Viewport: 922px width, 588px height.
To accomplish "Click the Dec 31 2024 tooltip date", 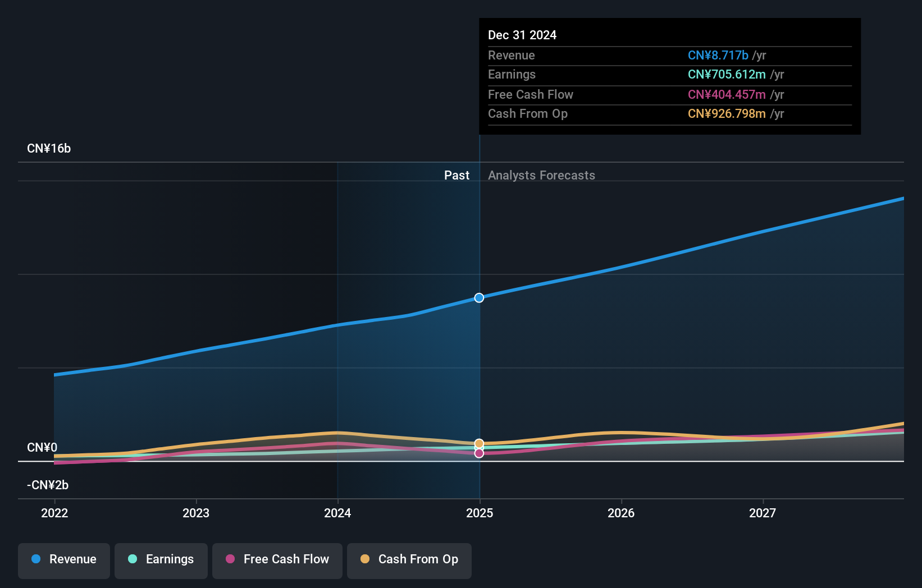I will point(522,35).
